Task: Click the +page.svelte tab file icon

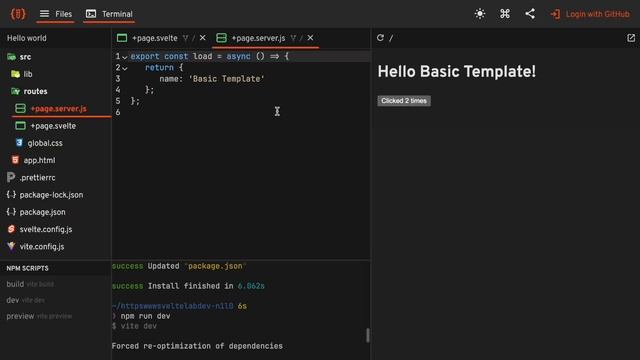Action: coord(122,38)
